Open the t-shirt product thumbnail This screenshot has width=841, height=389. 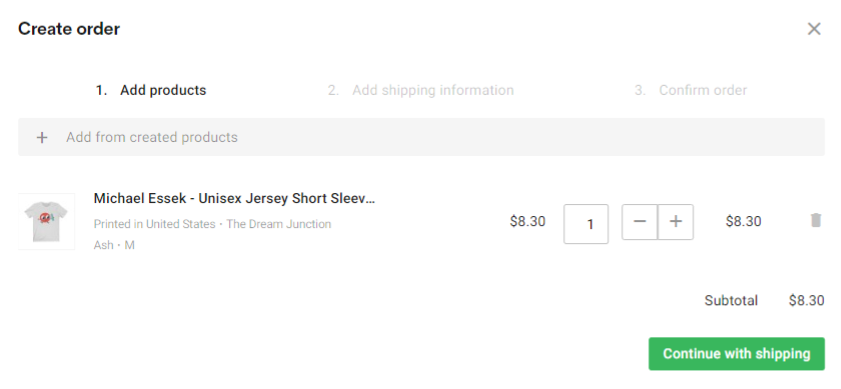click(x=46, y=222)
